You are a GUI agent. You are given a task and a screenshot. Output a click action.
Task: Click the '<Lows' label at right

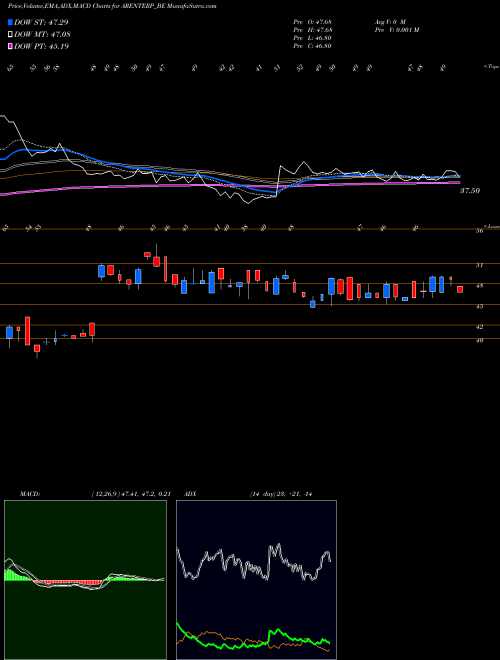point(492,226)
